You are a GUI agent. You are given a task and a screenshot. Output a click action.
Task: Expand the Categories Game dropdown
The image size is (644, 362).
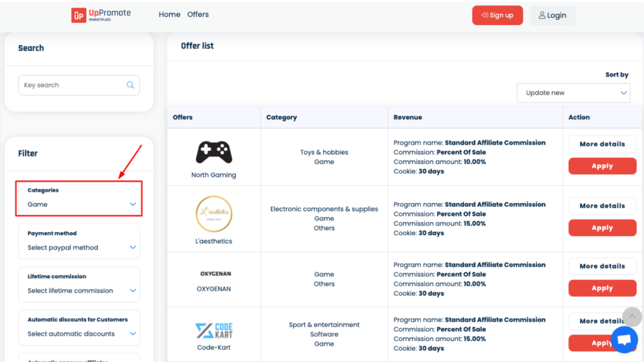(79, 198)
